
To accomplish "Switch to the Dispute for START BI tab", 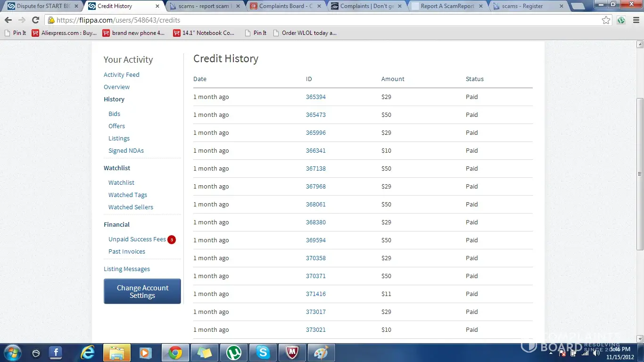I will coord(43,6).
